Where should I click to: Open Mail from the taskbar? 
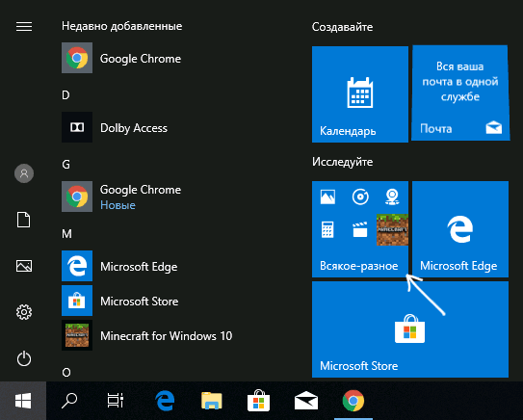coord(306,401)
